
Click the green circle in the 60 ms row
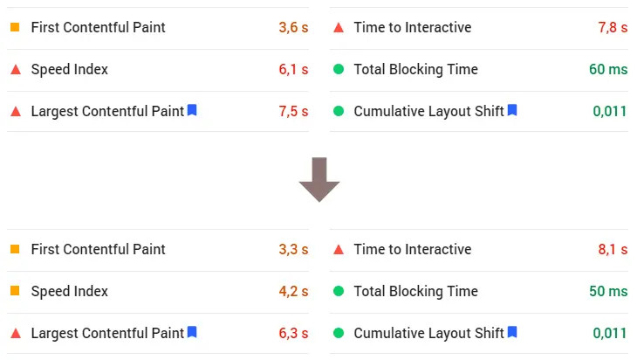(339, 69)
